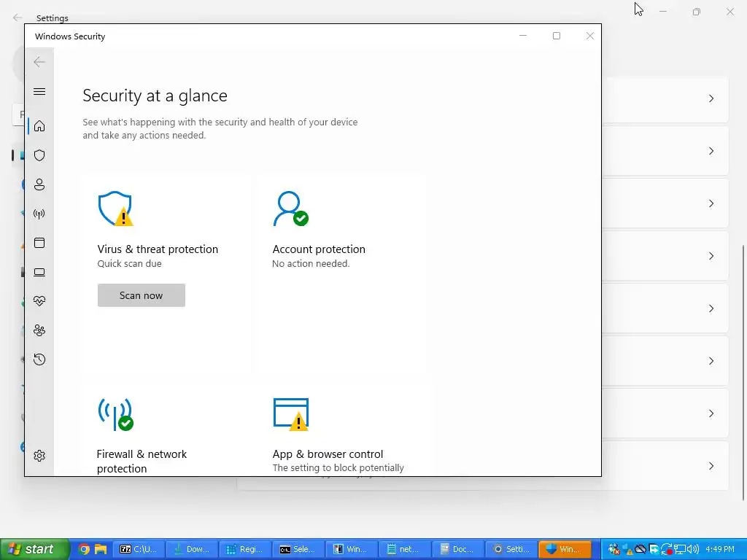Switch to the Dow... taskbar item
Viewport: 747px width, 560px height.
pos(192,549)
